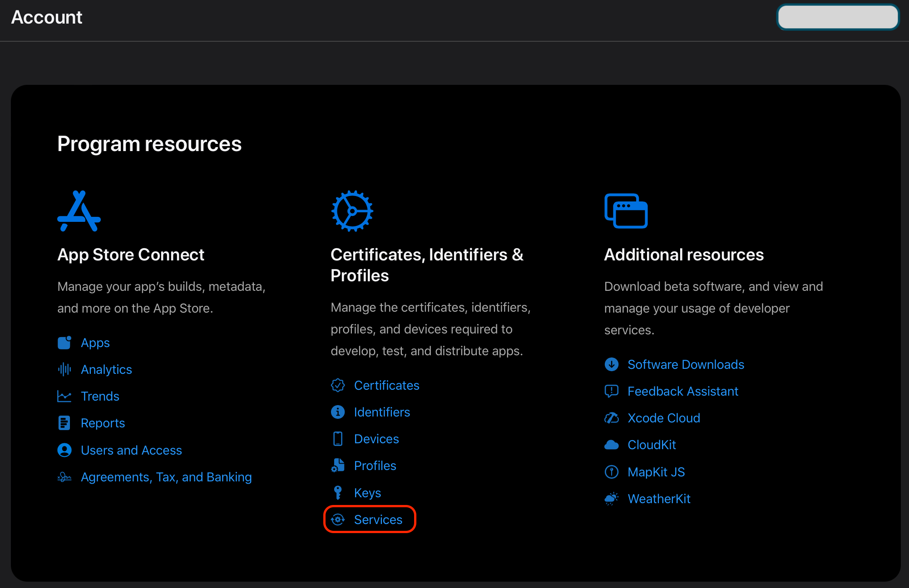Click the Identifiers info icon
The image size is (909, 588).
pos(338,412)
